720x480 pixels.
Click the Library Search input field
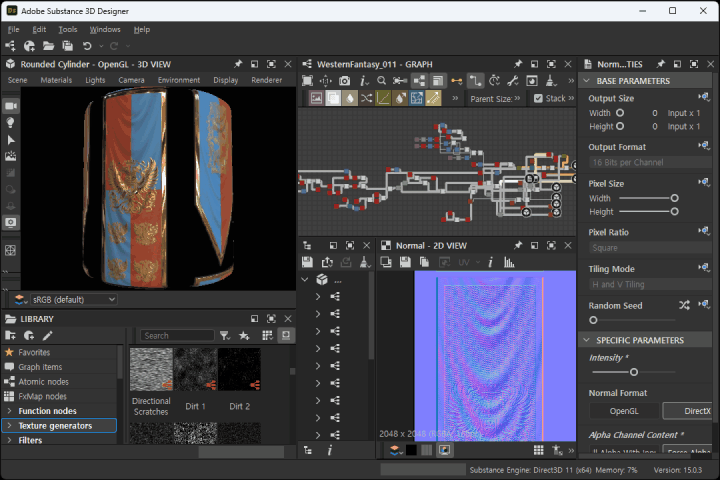pyautogui.click(x=177, y=336)
